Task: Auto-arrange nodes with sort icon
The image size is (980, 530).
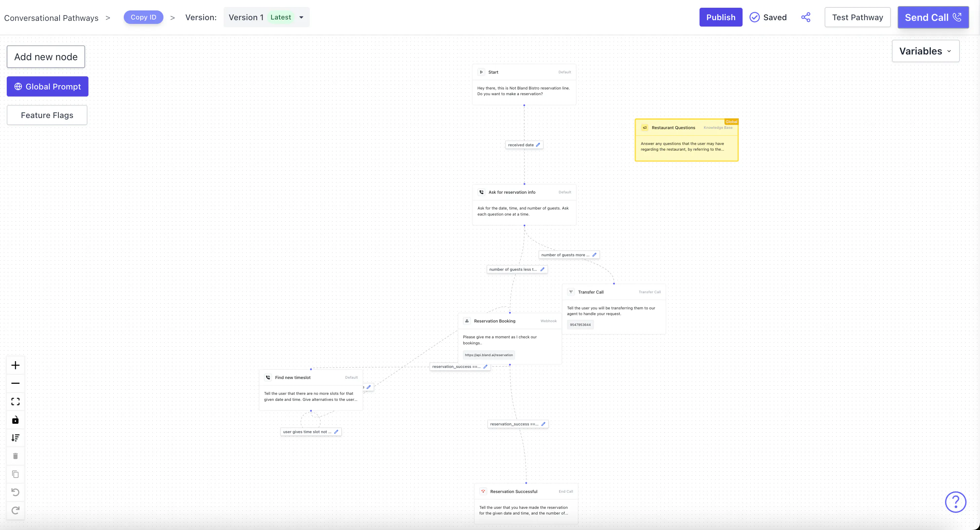Action: pos(15,438)
